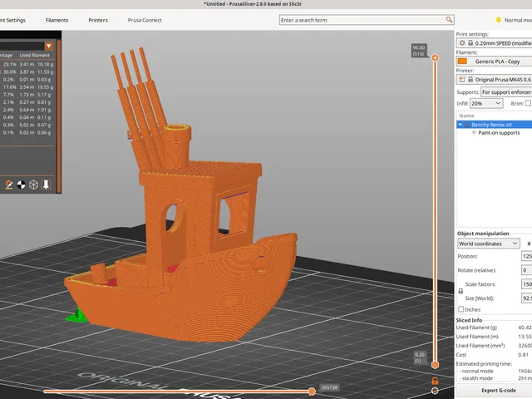
Task: Open the Filament preset Generic PLA dropdown
Action: point(494,62)
